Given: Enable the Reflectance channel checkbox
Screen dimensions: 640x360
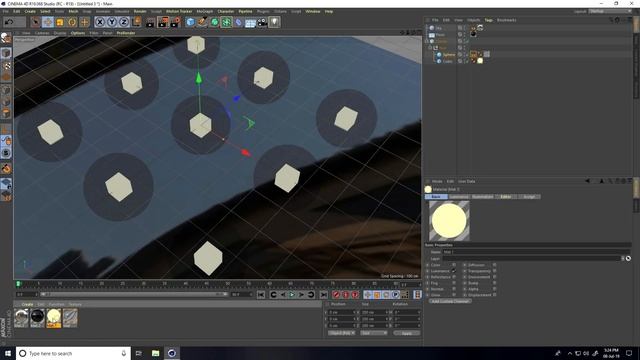Looking at the screenshot, I should pyautogui.click(x=453, y=277).
